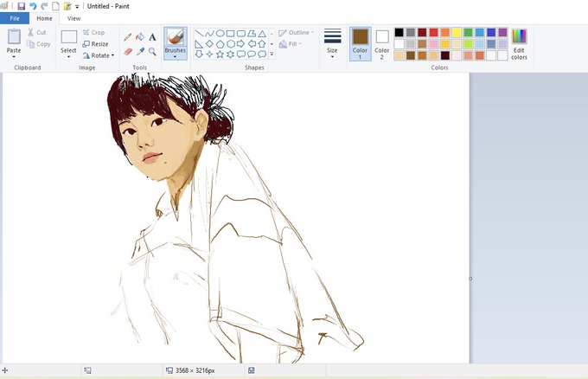The image size is (588, 379).
Task: Click the drawn portrait's face on canvas
Action: coord(159,143)
